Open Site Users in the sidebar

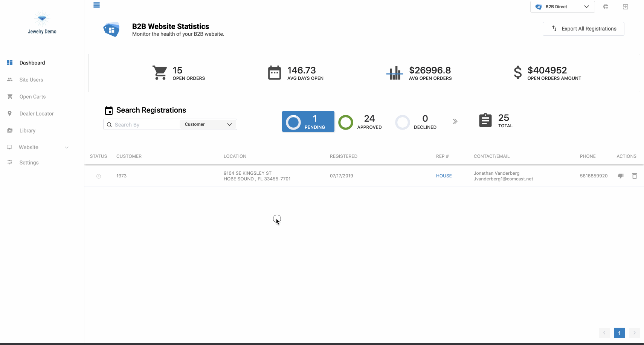[x=31, y=80]
